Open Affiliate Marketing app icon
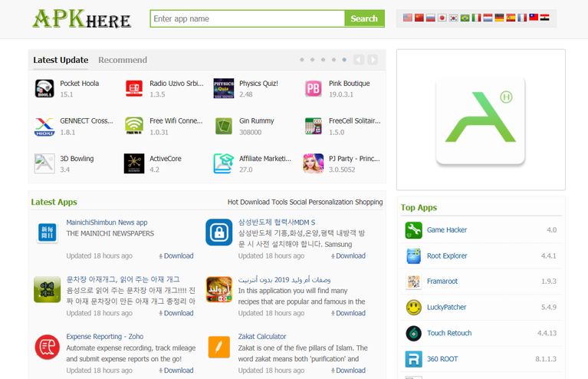This screenshot has height=379, width=588. click(224, 163)
